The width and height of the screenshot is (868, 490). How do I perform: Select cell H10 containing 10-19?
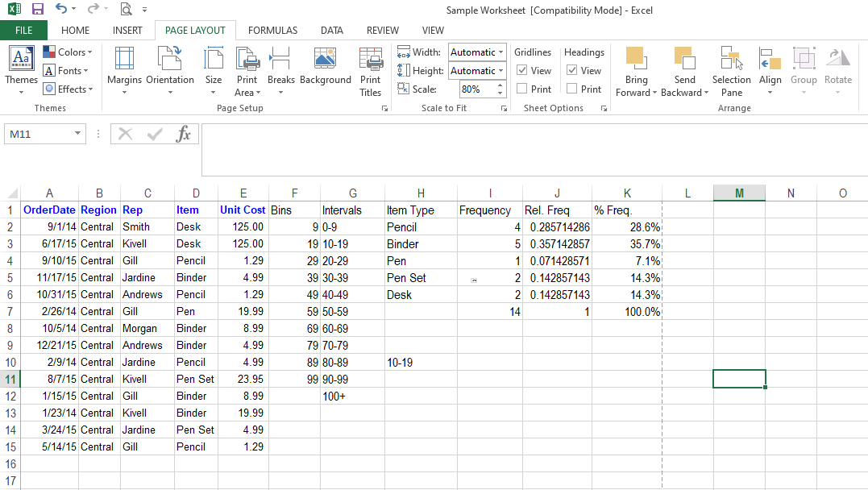421,363
